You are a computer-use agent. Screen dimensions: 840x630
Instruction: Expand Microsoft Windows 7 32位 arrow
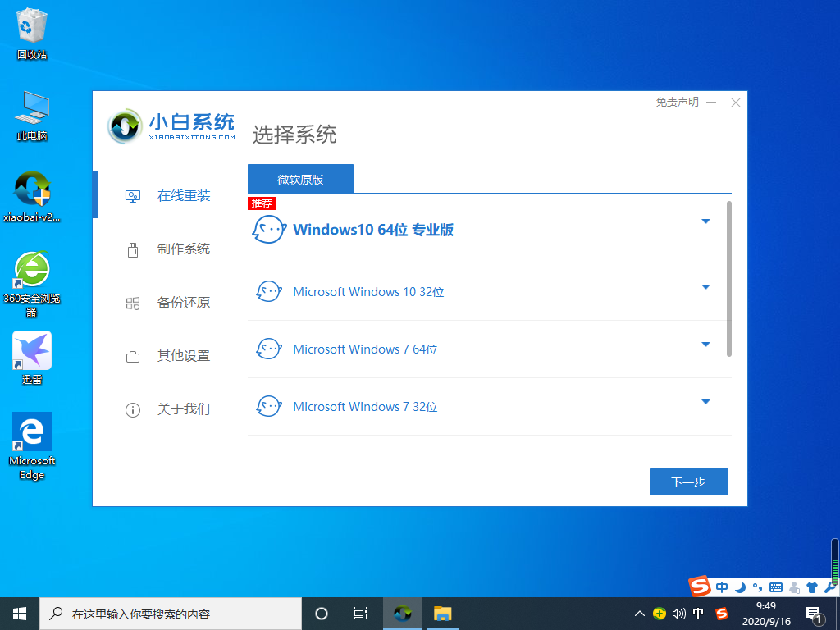tap(705, 402)
